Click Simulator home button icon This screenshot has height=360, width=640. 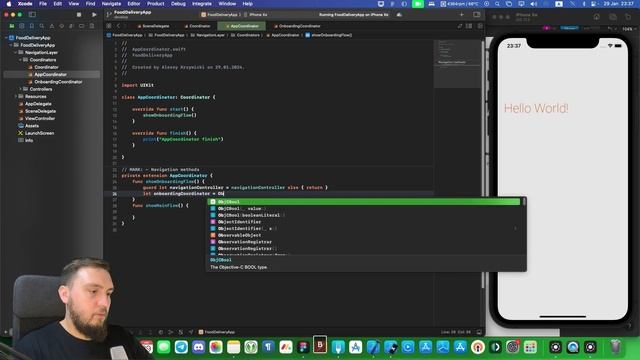[596, 17]
